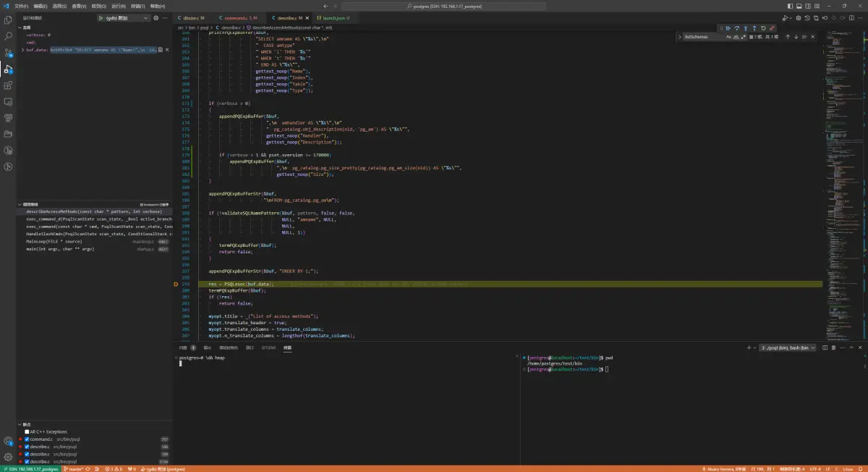Click the listSchemas find input field
The width and height of the screenshot is (868, 472).
coord(702,37)
